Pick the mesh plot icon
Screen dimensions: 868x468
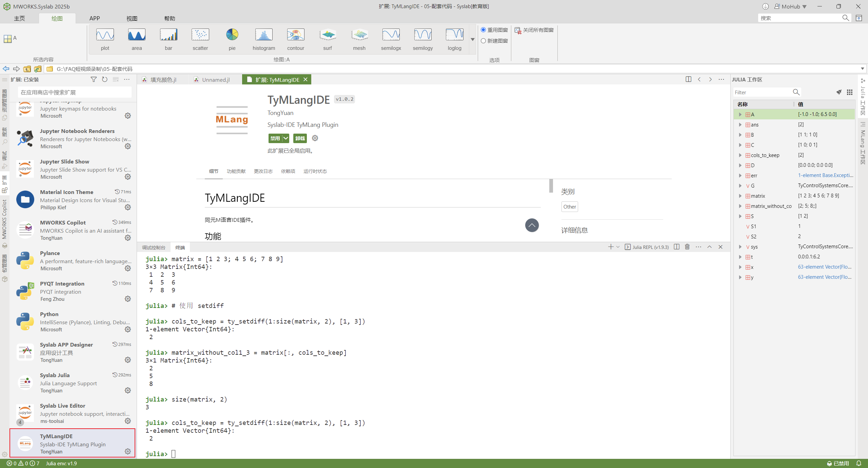pos(359,39)
